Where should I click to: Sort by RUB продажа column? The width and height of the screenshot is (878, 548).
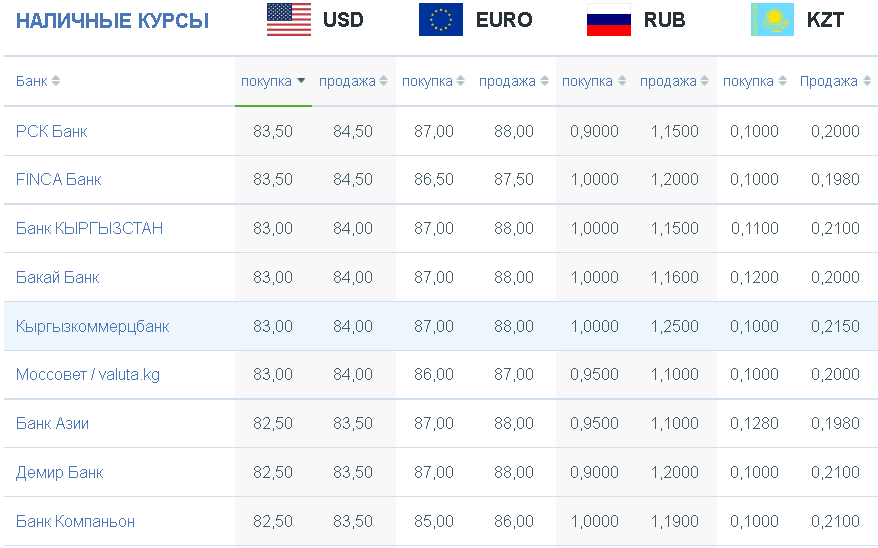point(675,81)
